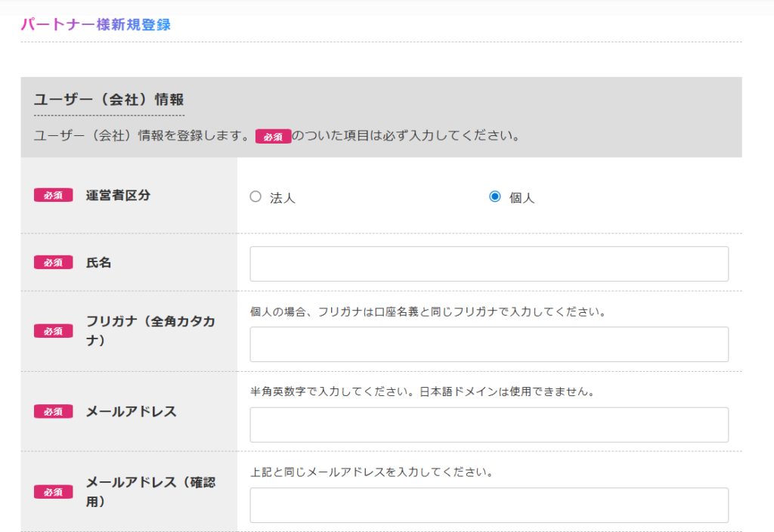The width and height of the screenshot is (774, 532).
Task: Select the 法人 radio button
Action: (255, 196)
